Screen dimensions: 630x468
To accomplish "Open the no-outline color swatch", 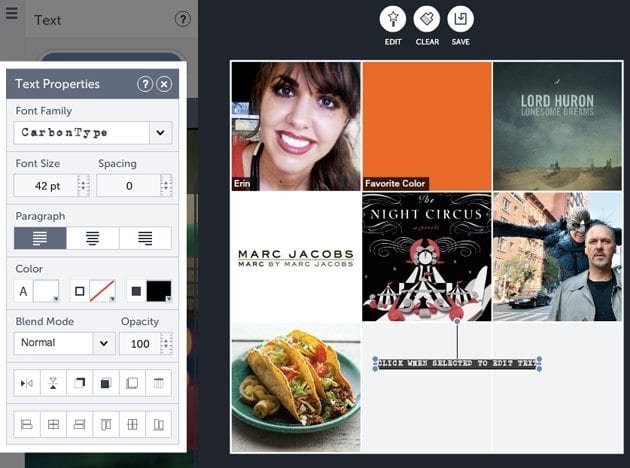I will [x=102, y=291].
